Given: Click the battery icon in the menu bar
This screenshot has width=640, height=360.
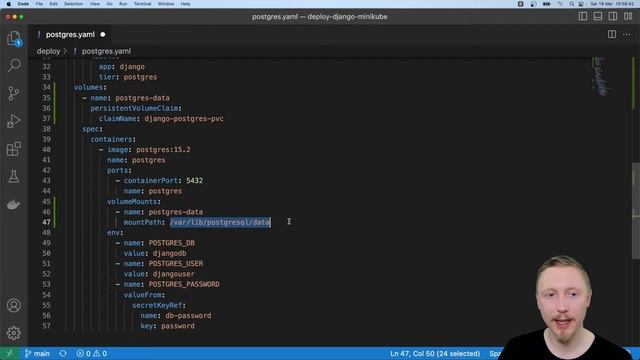Looking at the screenshot, I should pyautogui.click(x=547, y=4).
